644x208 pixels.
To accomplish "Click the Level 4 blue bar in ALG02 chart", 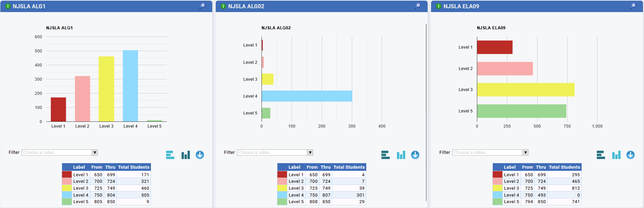I will tap(307, 96).
